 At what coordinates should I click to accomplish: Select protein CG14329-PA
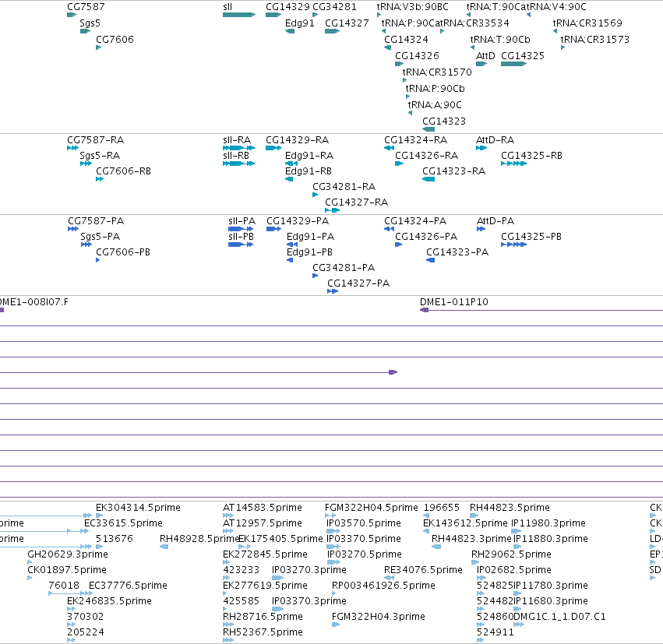coord(298,221)
